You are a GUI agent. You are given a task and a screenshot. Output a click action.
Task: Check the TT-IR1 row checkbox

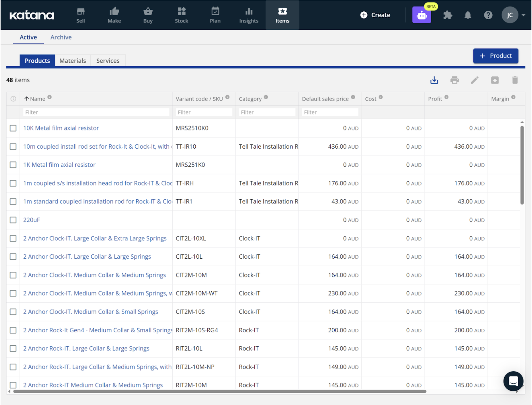click(x=13, y=202)
